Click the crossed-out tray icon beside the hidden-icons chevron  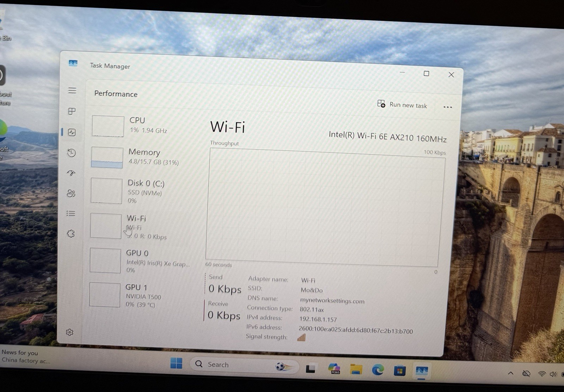pos(526,373)
